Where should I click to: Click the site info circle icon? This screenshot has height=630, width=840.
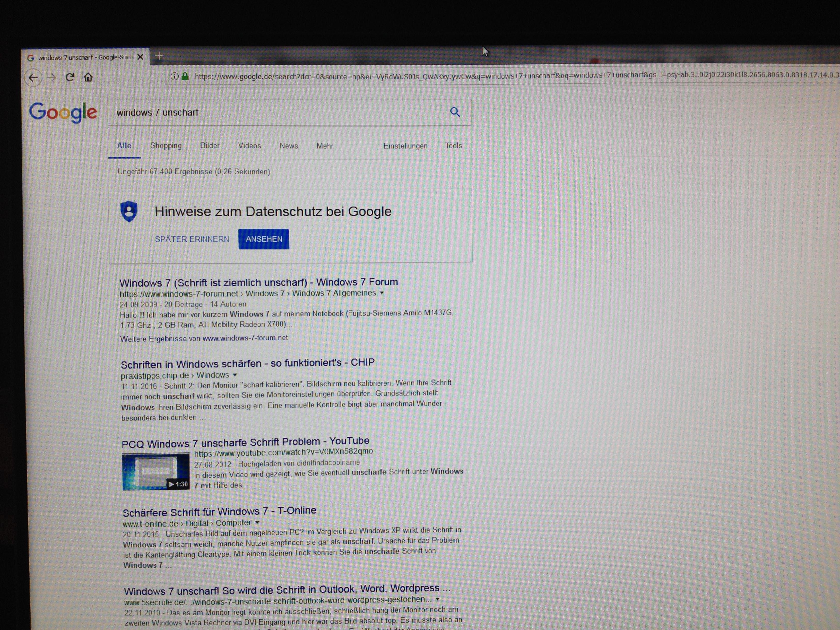[174, 77]
